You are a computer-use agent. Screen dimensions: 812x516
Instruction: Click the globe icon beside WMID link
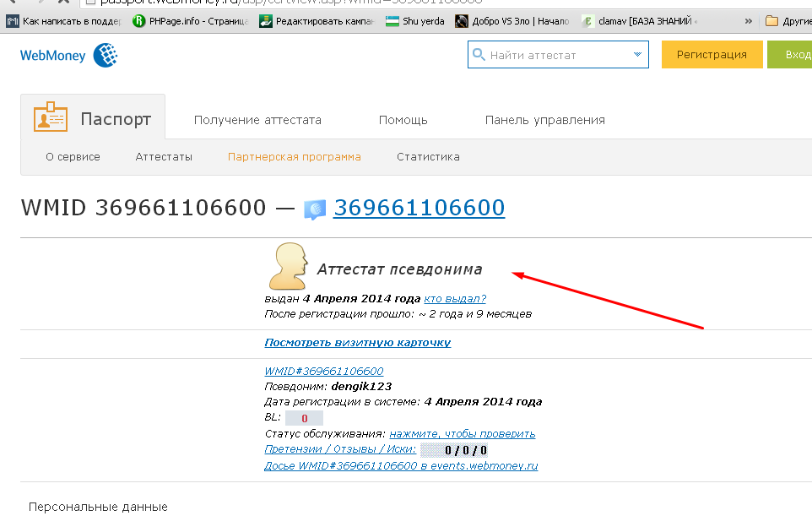click(x=315, y=209)
